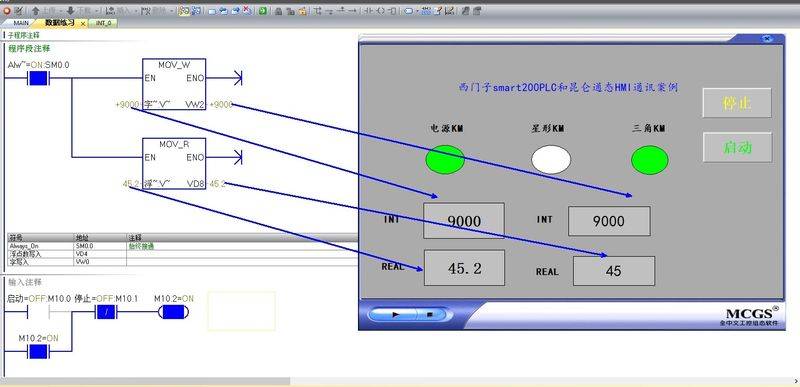Image resolution: width=800 pixels, height=387 pixels.
Task: Click the 子程序注释 comment line
Action: (23, 35)
